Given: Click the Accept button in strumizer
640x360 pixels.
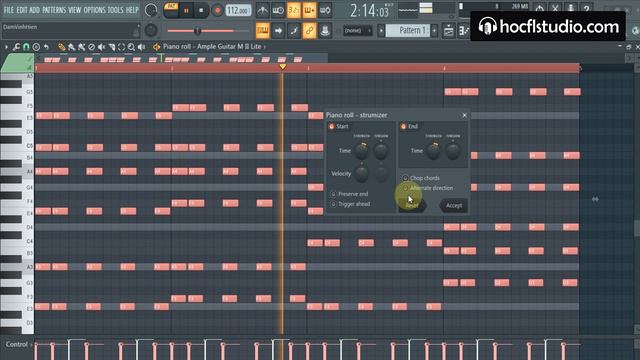Looking at the screenshot, I should coord(454,205).
